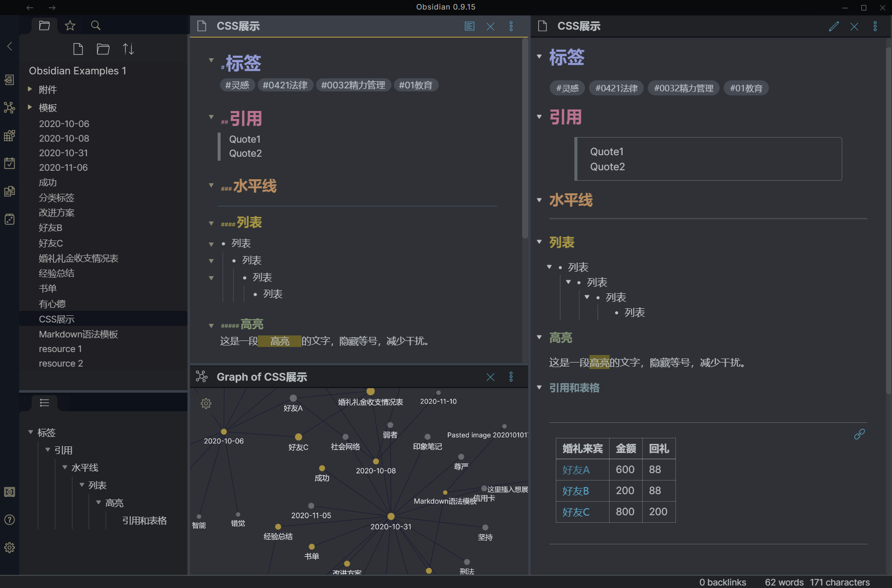Viewport: 892px width, 588px height.
Task: Open help from the question mark icon
Action: click(x=9, y=520)
